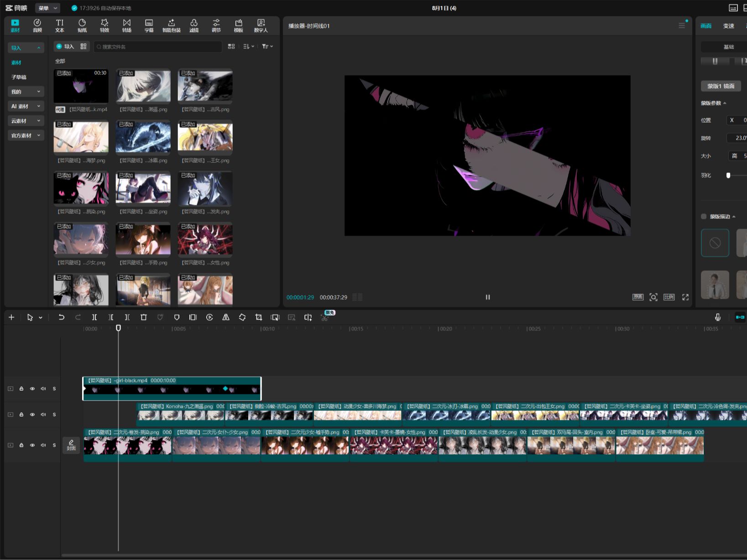Open the QR code import option
The image size is (747, 560).
84,47
